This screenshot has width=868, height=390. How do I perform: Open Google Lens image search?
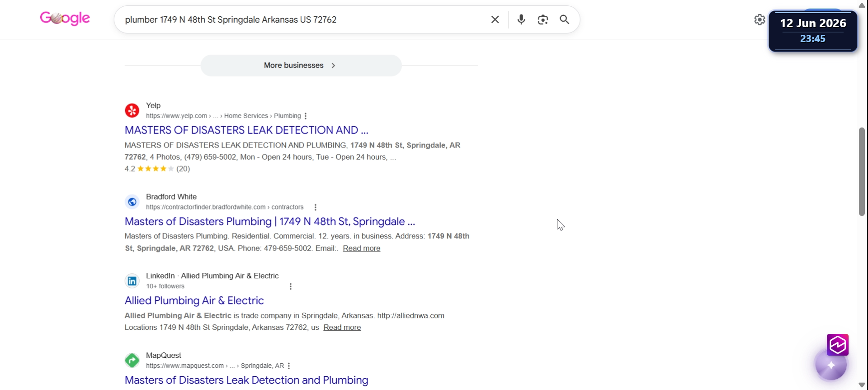[x=543, y=19]
